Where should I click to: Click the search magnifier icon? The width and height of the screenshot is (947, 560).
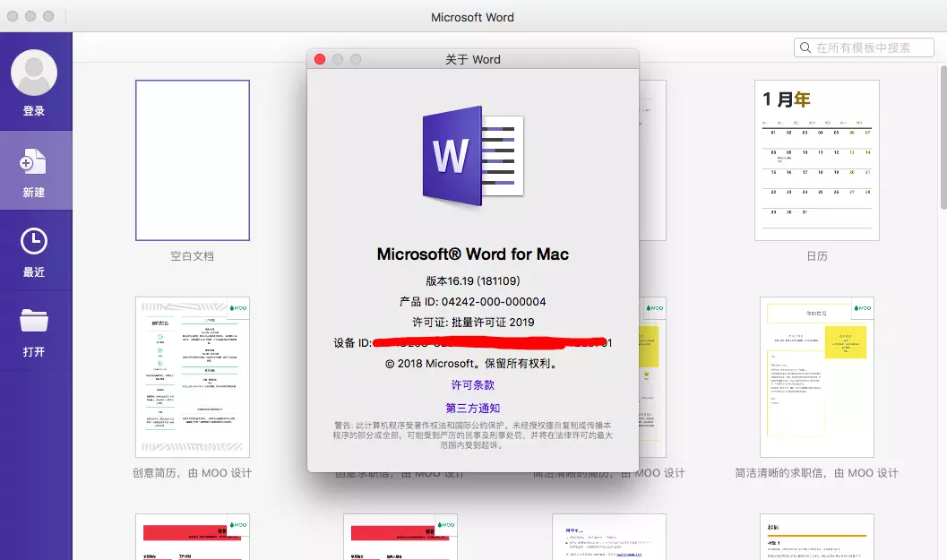point(805,47)
